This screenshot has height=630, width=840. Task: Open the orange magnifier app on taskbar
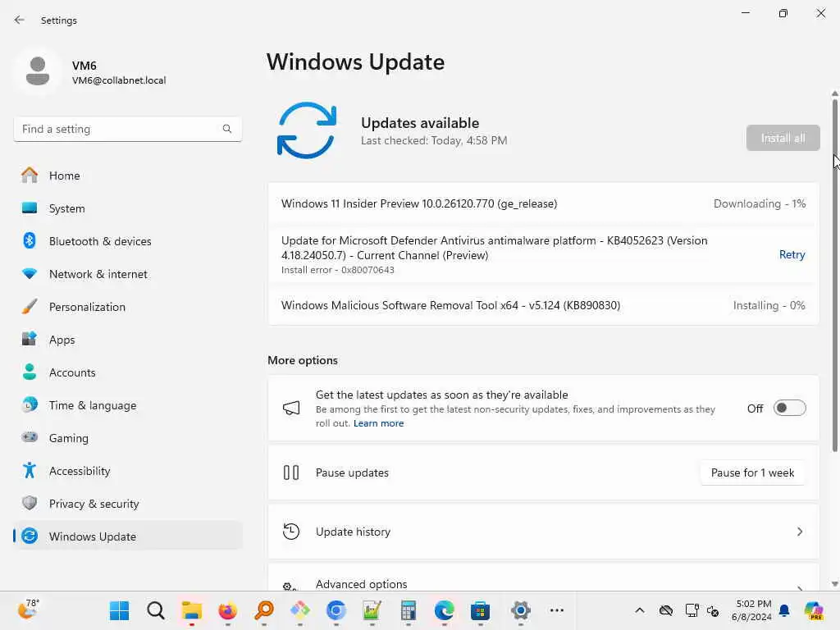coord(263,610)
